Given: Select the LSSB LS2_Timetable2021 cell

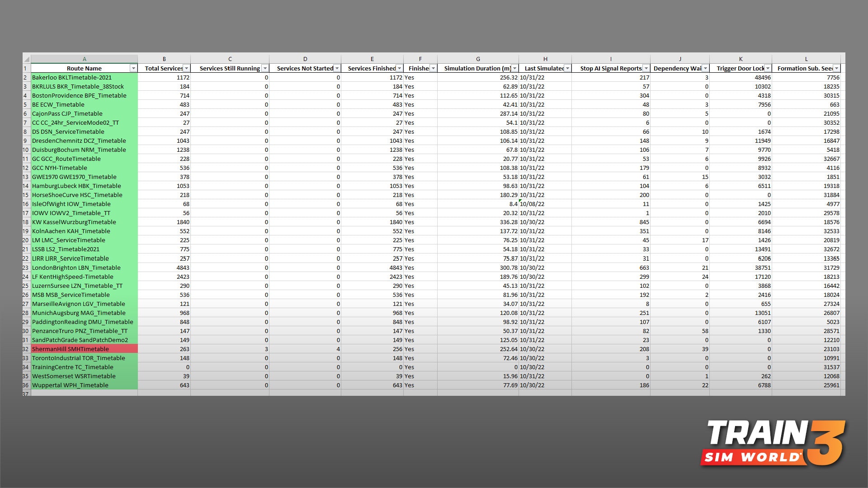Looking at the screenshot, I should pos(84,249).
